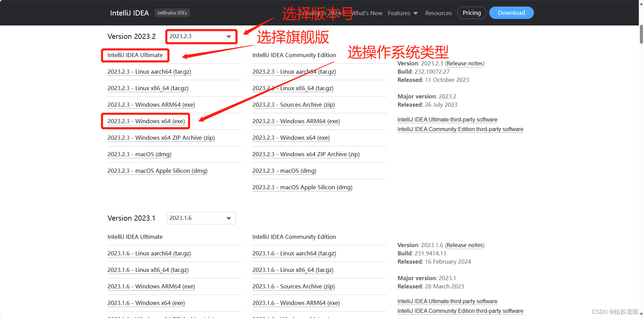Open Community Edition third-party software link under 2023.1

tap(460, 311)
